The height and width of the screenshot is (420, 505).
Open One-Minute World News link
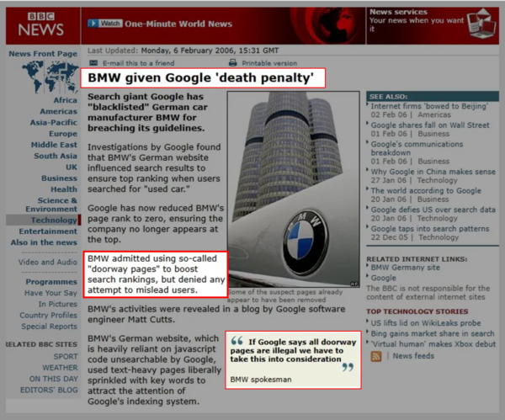178,24
